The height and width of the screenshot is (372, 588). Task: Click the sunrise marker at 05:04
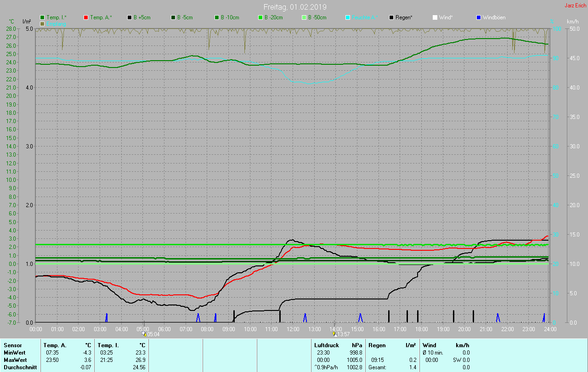coord(144,334)
